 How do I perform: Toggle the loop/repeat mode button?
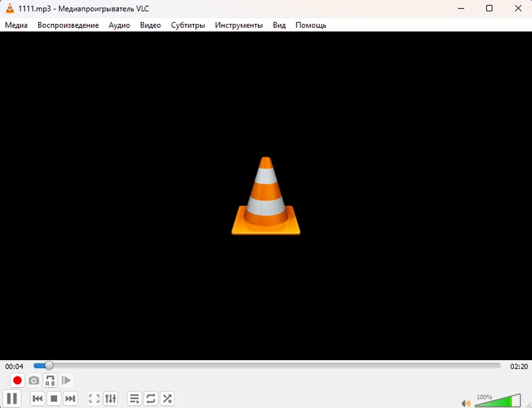pos(151,398)
